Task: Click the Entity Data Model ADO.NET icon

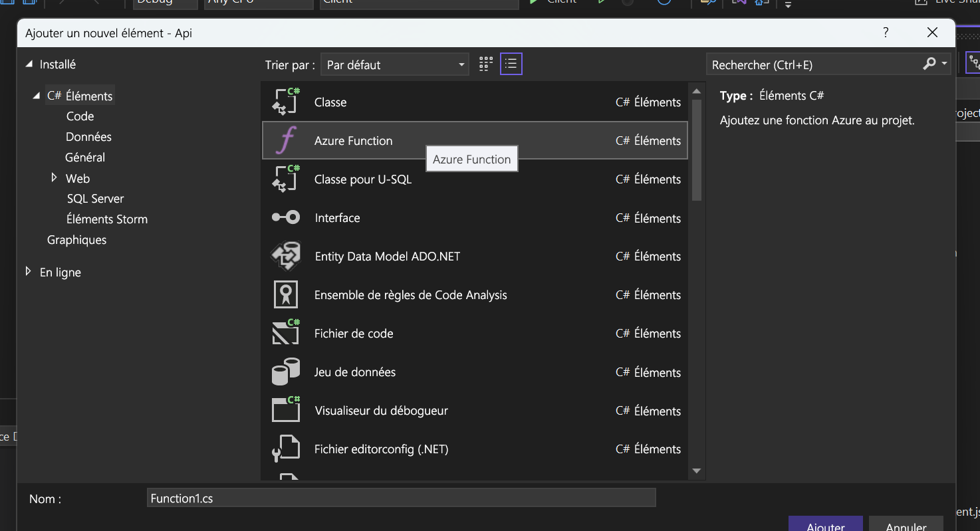Action: [287, 256]
